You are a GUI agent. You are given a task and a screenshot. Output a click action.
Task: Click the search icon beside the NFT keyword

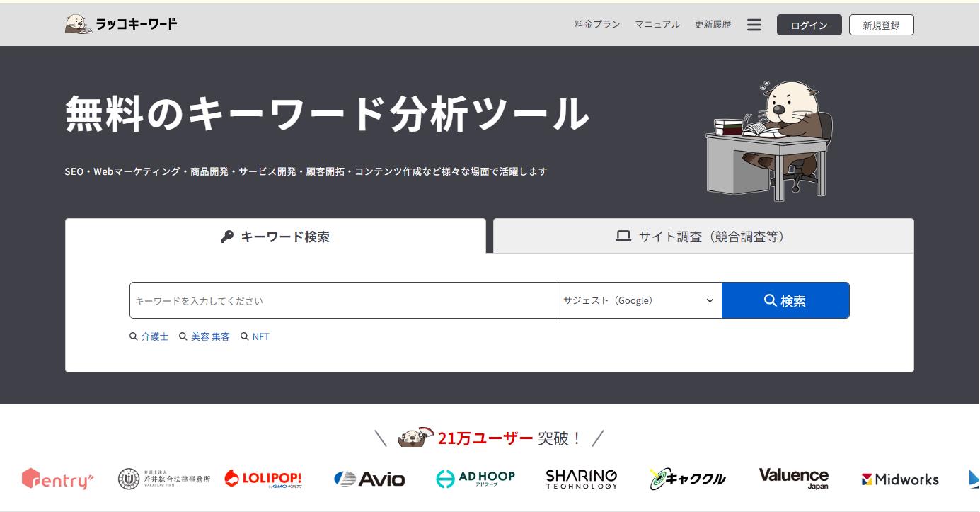(245, 336)
